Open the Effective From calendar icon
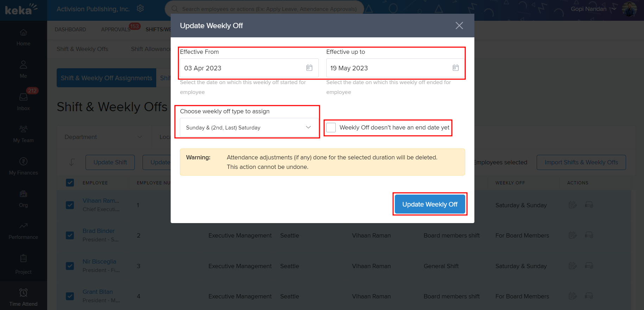The height and width of the screenshot is (310, 644). pos(309,68)
